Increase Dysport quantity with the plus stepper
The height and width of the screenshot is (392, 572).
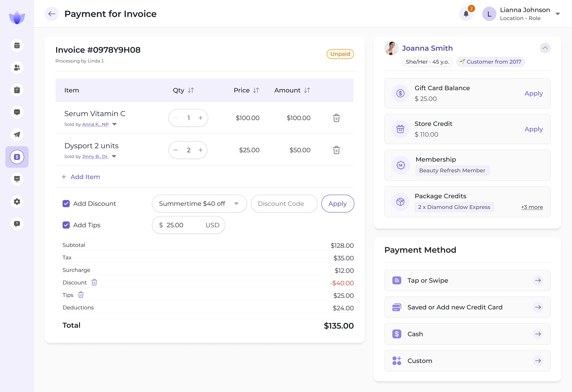[201, 150]
